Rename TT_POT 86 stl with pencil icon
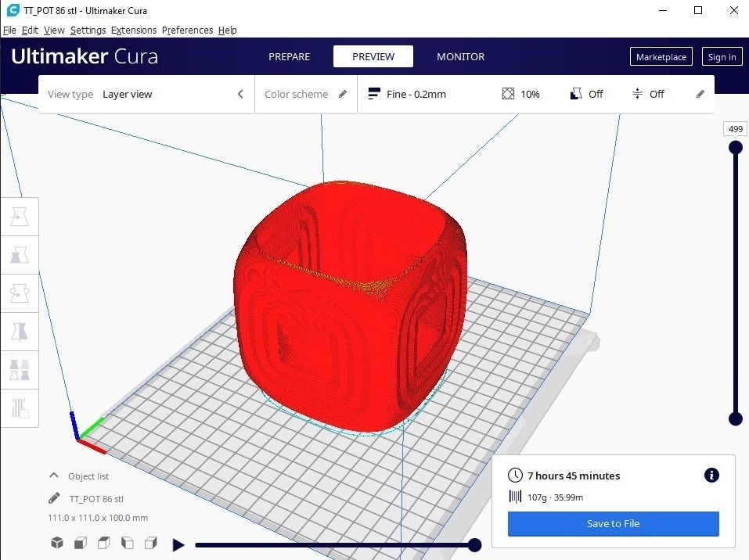749x560 pixels. point(54,498)
